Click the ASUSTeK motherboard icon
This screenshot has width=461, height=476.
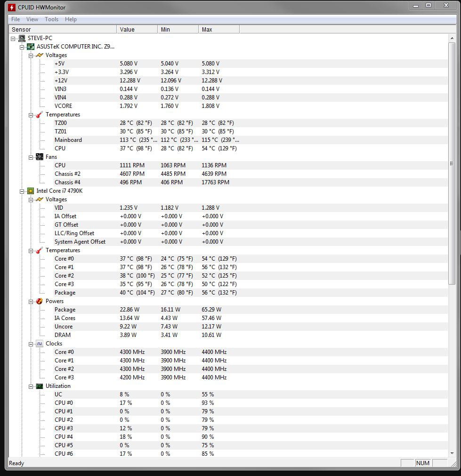[31, 47]
